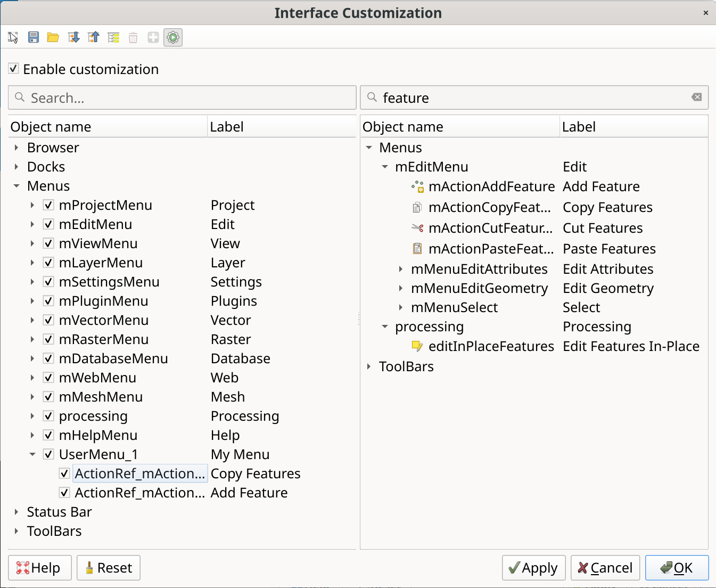Expand the right-panel ToolBars node
The height and width of the screenshot is (588, 716).
click(369, 366)
